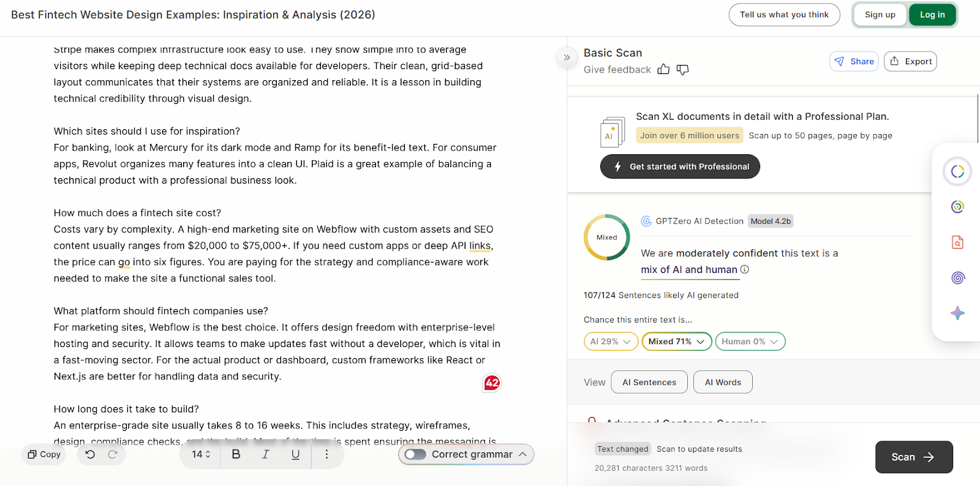Expand the Mixed 71% breakdown
The image size is (980, 486).
(676, 342)
